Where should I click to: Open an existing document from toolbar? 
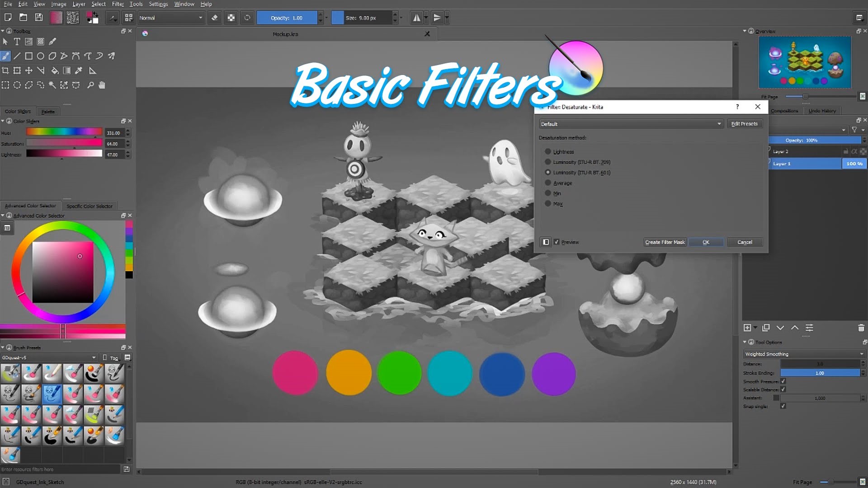click(23, 18)
